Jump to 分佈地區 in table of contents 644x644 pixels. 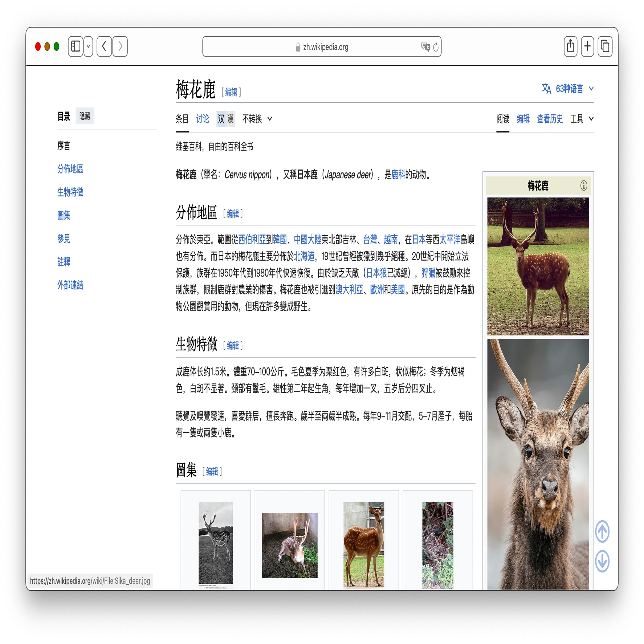pyautogui.click(x=70, y=169)
